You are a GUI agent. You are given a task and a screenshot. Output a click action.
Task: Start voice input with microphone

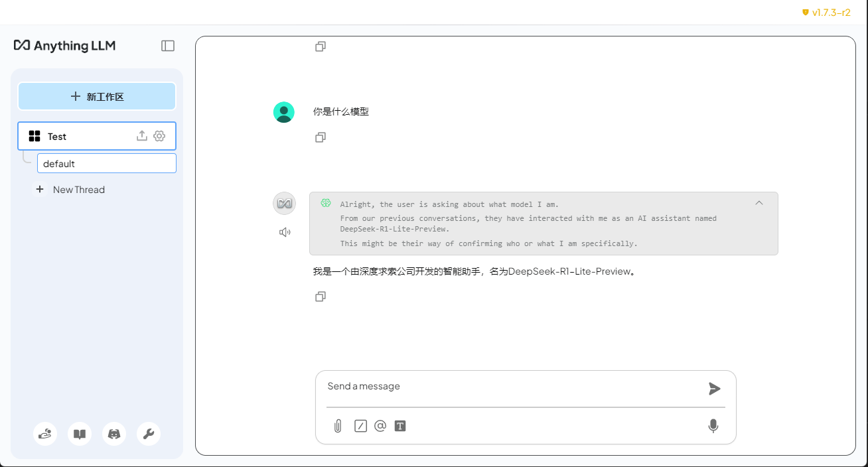coord(713,426)
